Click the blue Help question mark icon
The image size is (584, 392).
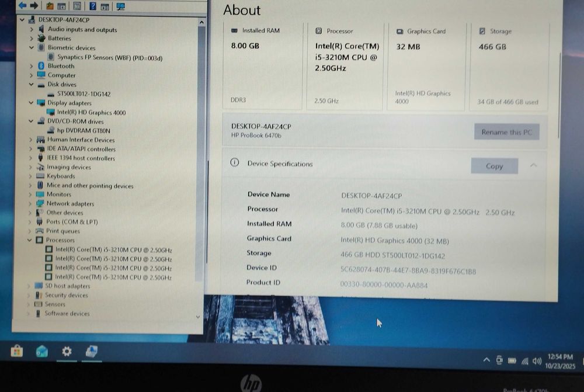93,6
